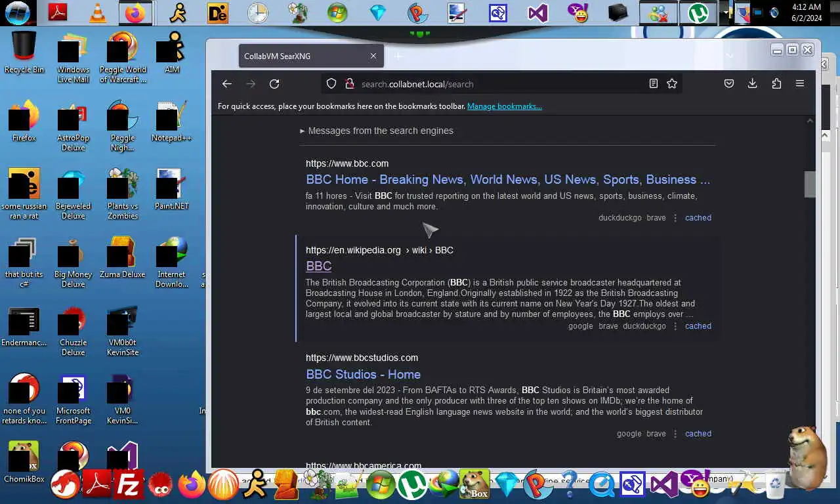Close the CollabVM SearXNG tab
This screenshot has width=840, height=504.
pyautogui.click(x=373, y=56)
